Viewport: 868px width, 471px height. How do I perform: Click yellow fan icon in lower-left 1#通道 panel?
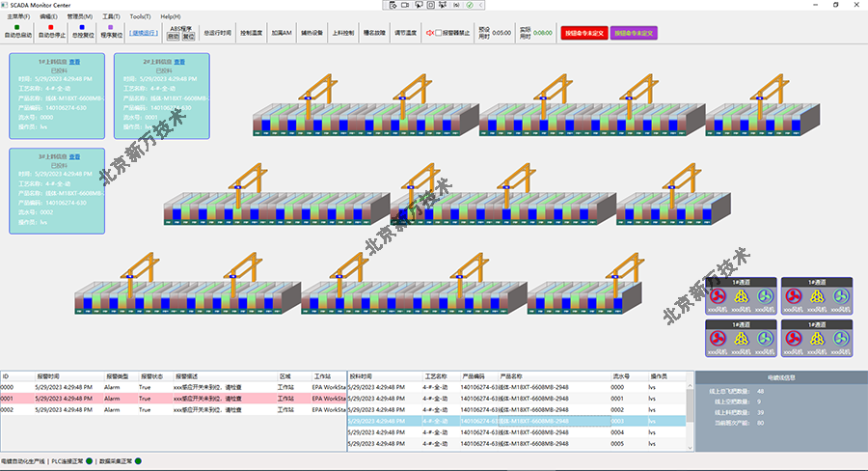point(742,339)
